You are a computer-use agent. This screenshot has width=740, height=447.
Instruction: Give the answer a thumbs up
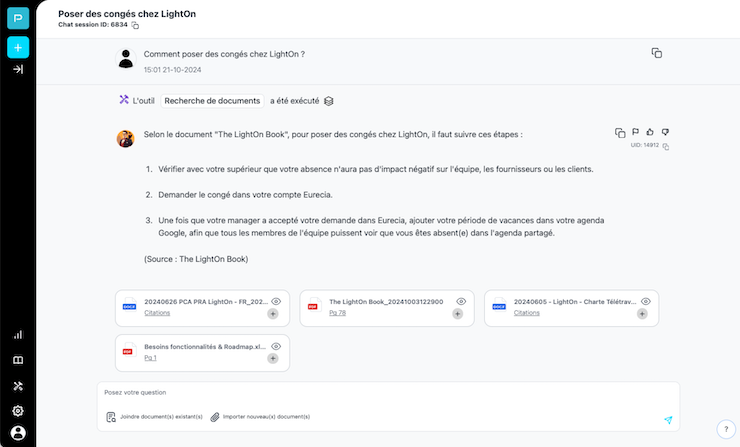pyautogui.click(x=650, y=132)
